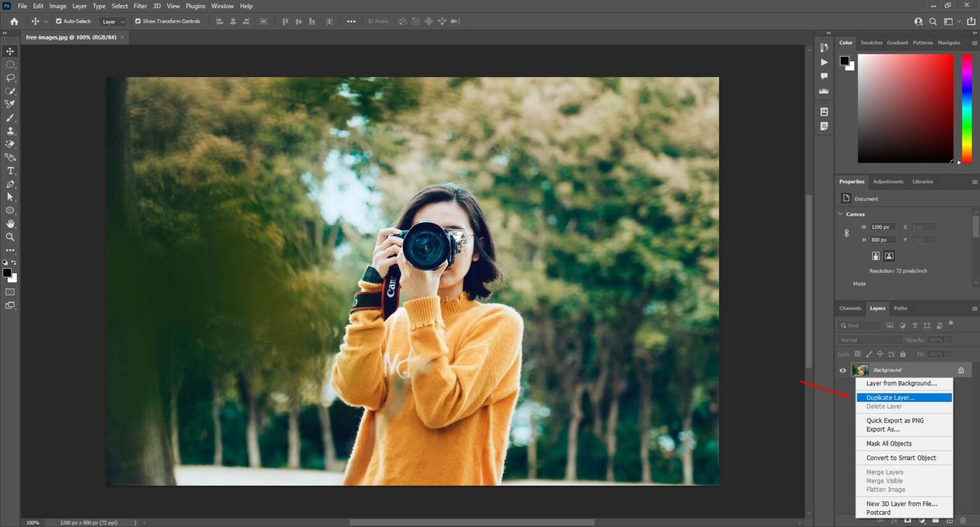The height and width of the screenshot is (527, 980).
Task: Select the Hand tool
Action: [x=10, y=223]
